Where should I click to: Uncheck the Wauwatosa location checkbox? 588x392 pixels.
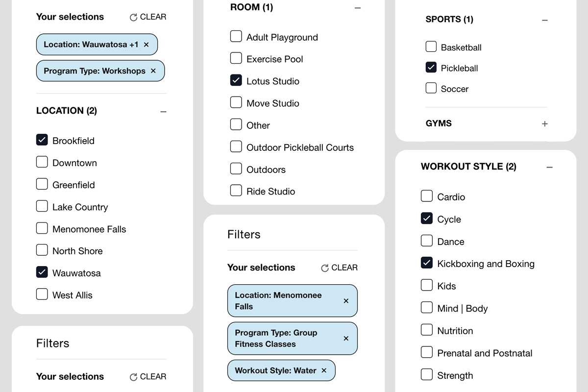pos(42,272)
